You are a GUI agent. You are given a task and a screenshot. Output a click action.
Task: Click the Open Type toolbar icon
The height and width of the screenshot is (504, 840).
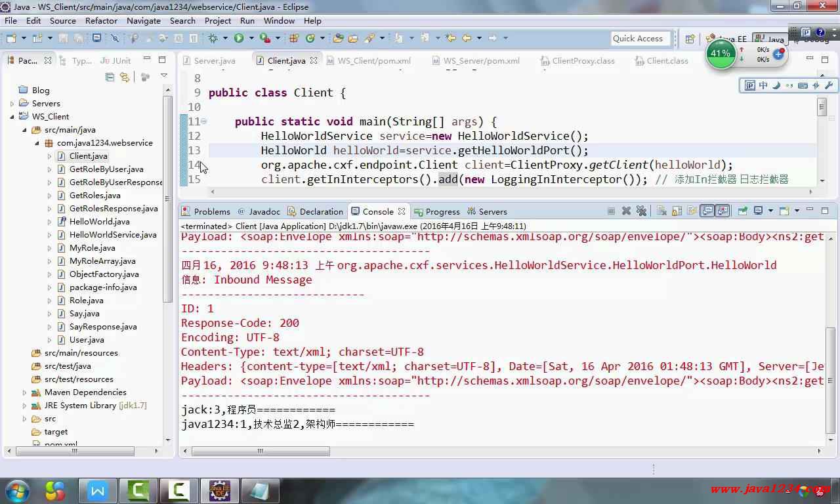tap(338, 38)
